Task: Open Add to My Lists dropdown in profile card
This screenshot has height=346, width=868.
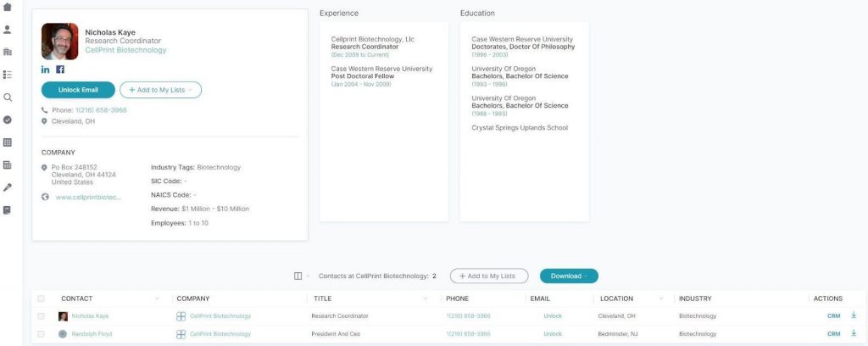Action: (x=160, y=90)
